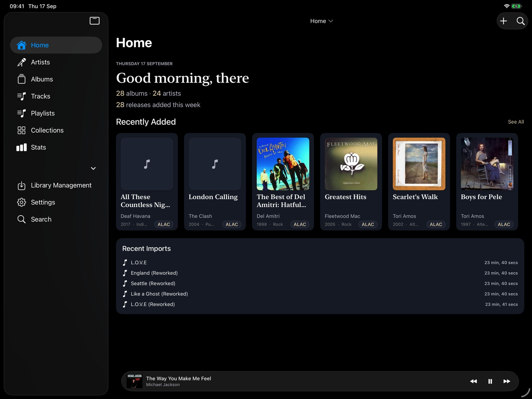Click the Home house icon in sidebar
This screenshot has height=399, width=532.
[x=22, y=45]
